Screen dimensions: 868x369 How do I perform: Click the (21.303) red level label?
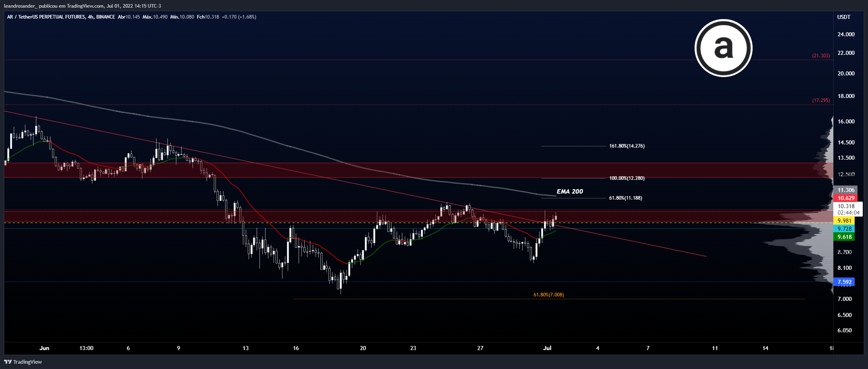(x=821, y=56)
